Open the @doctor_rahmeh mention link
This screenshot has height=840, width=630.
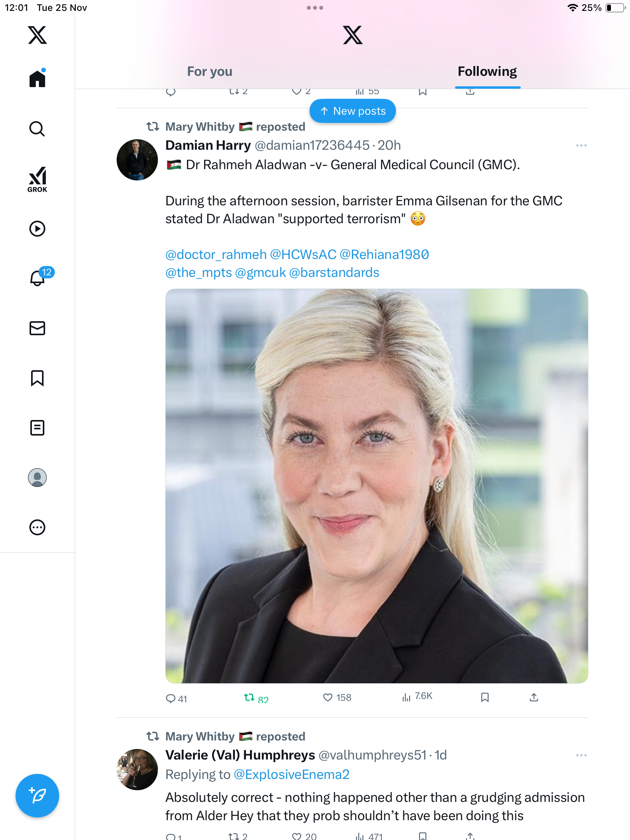click(216, 254)
